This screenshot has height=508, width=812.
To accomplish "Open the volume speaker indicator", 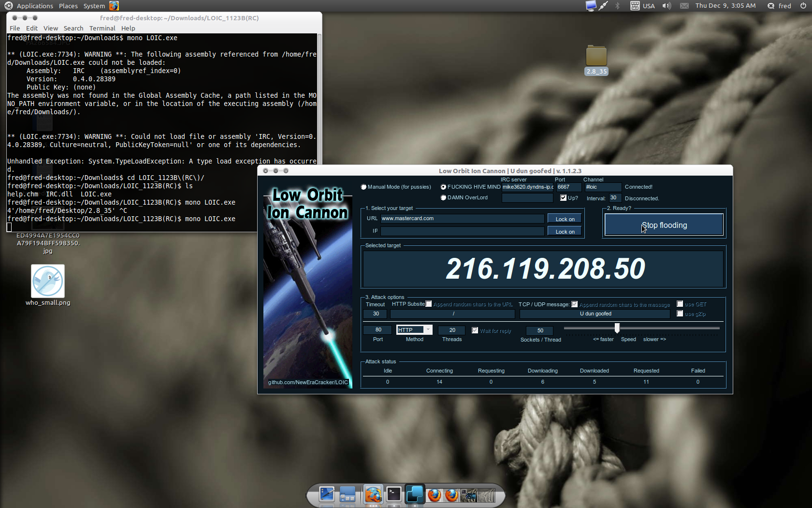I will (667, 6).
